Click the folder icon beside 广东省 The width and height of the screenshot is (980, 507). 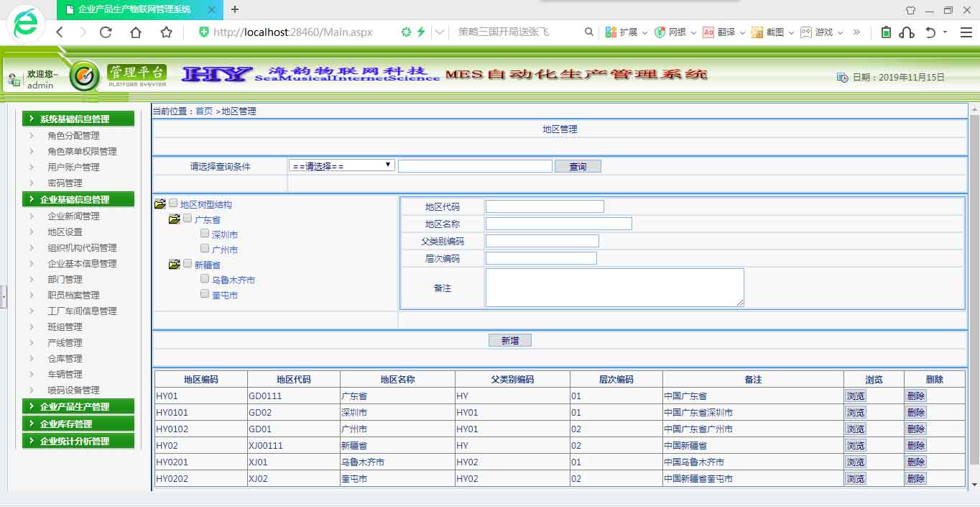(x=174, y=219)
